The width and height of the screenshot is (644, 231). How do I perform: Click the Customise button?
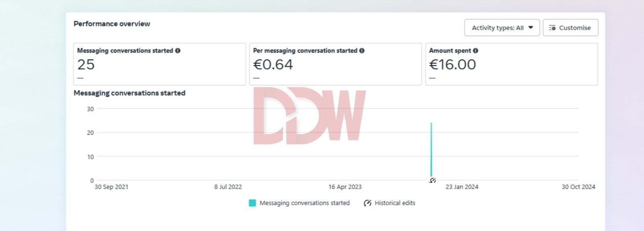(x=570, y=28)
